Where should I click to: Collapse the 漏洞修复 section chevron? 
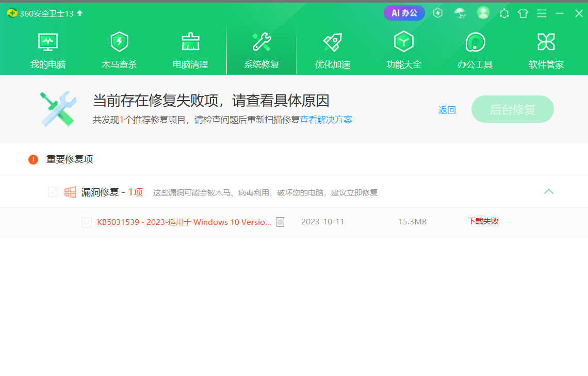point(549,191)
